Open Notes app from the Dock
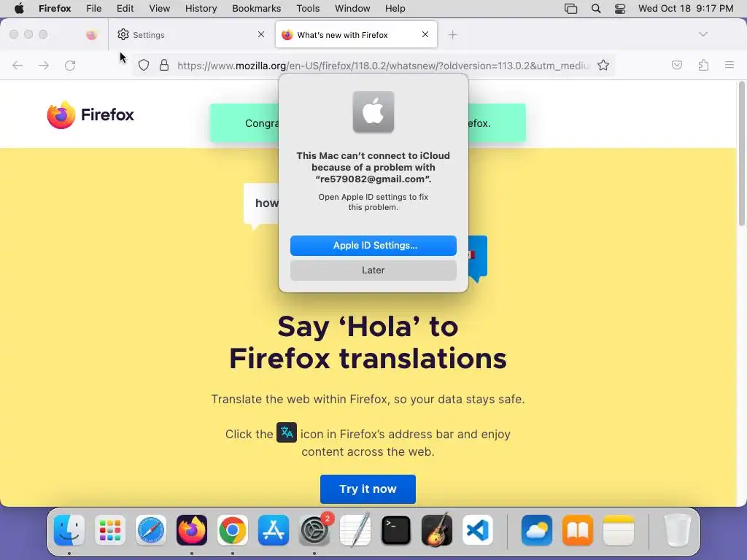The width and height of the screenshot is (747, 560). (x=619, y=530)
